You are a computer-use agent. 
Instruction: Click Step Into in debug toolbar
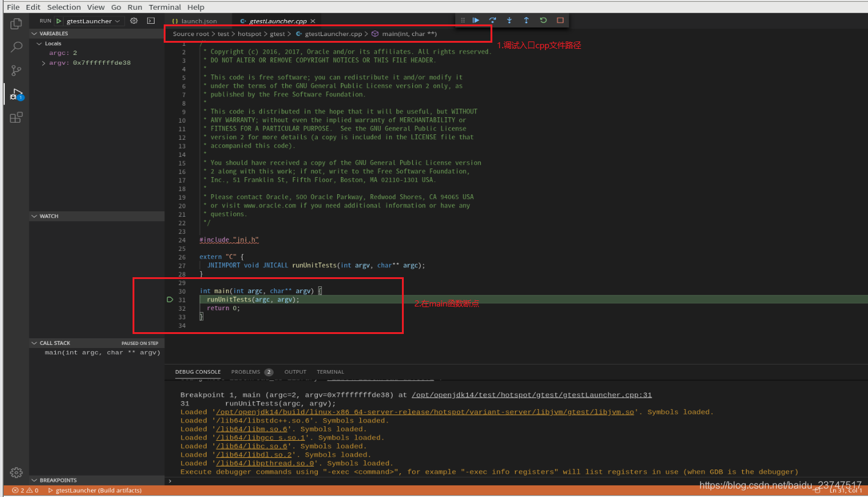click(509, 20)
